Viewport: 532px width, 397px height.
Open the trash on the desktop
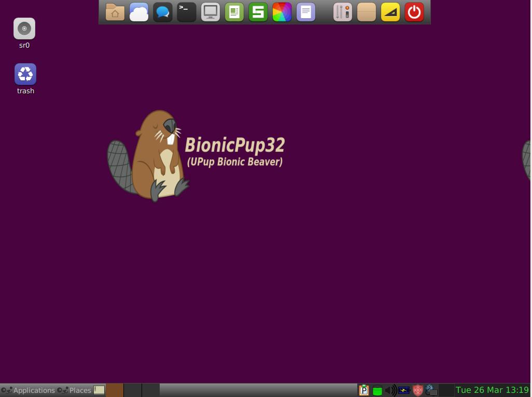[x=25, y=75]
